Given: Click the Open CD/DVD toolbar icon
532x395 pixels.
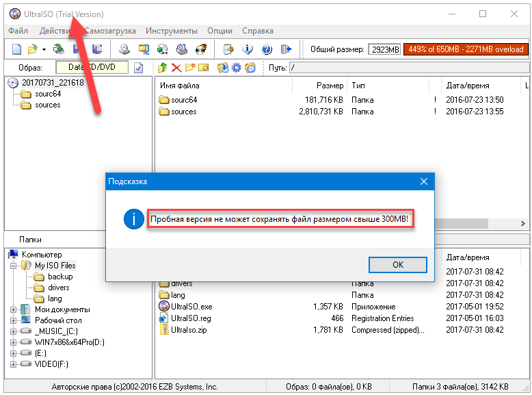Looking at the screenshot, I should point(58,49).
